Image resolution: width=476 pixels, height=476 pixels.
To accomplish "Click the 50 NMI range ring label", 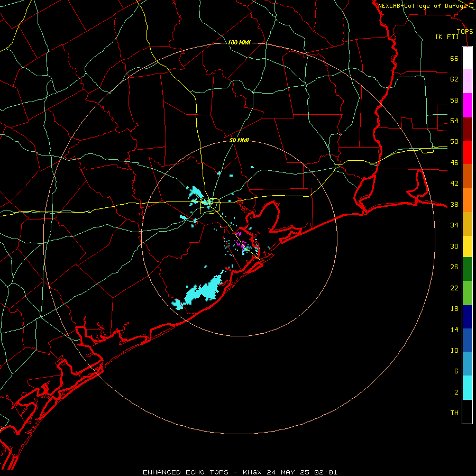I will [x=239, y=140].
